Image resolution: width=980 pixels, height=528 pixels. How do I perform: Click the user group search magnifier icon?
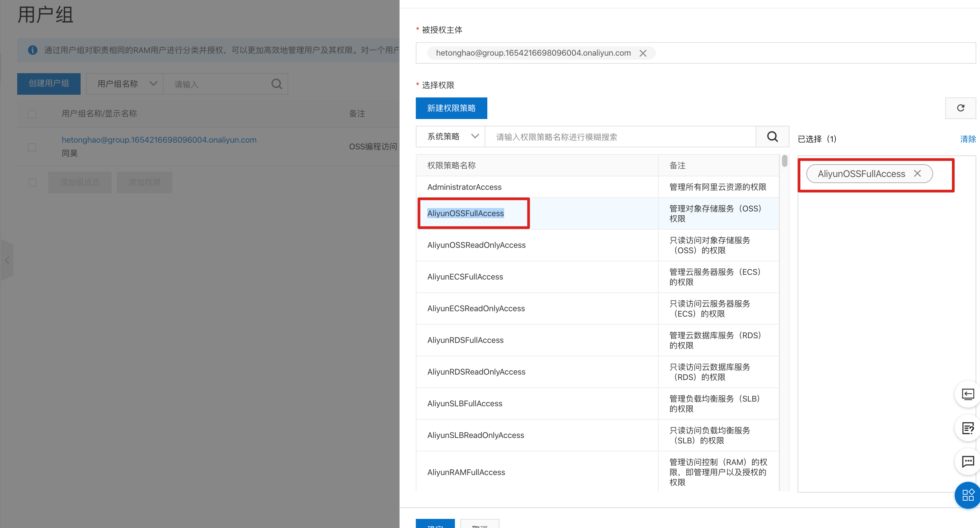[277, 84]
